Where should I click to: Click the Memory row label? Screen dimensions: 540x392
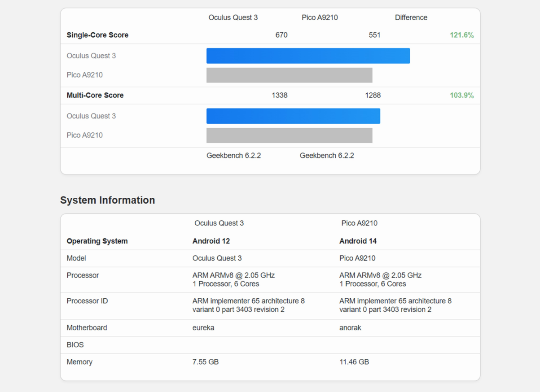79,362
